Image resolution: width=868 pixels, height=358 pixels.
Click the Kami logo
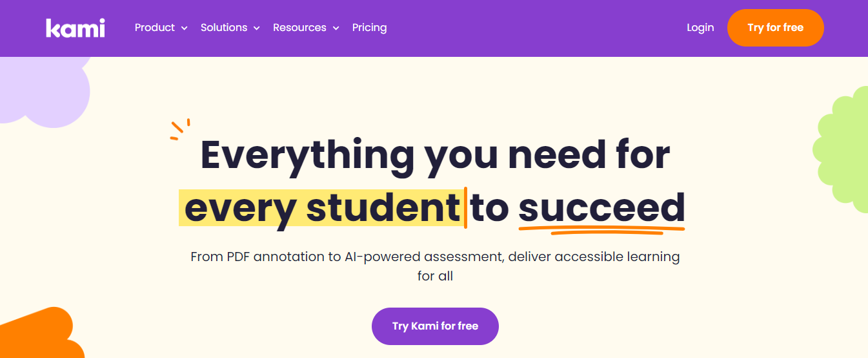75,28
